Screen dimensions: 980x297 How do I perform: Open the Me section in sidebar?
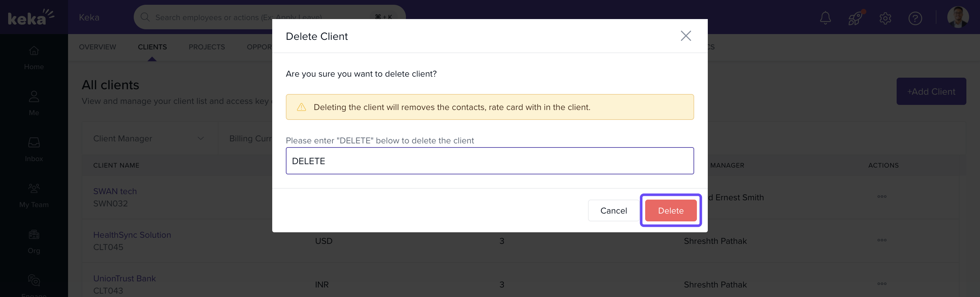click(34, 103)
